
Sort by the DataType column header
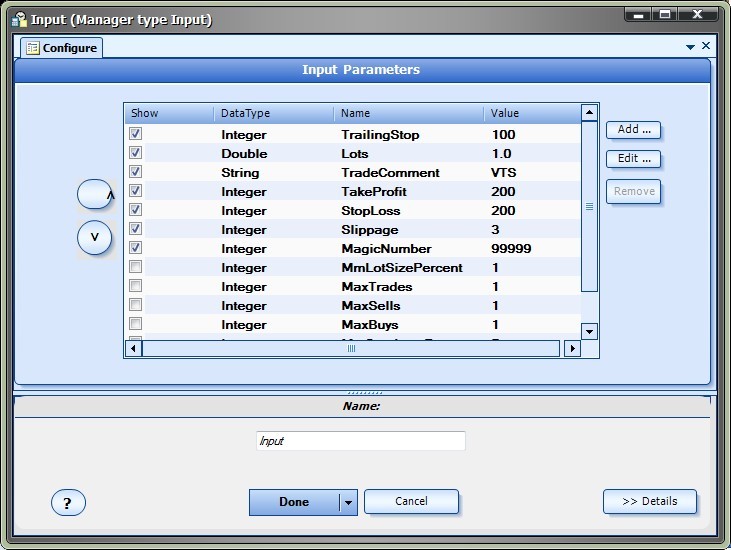(274, 113)
